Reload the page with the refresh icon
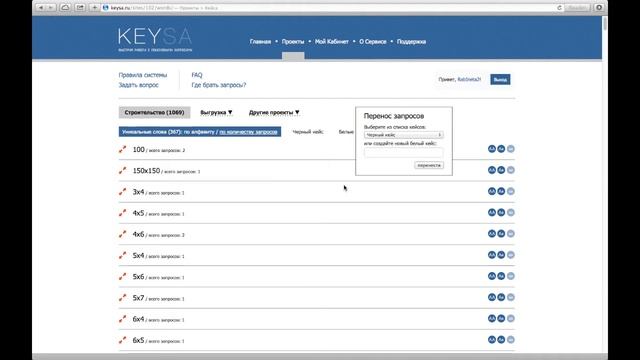 [559, 8]
